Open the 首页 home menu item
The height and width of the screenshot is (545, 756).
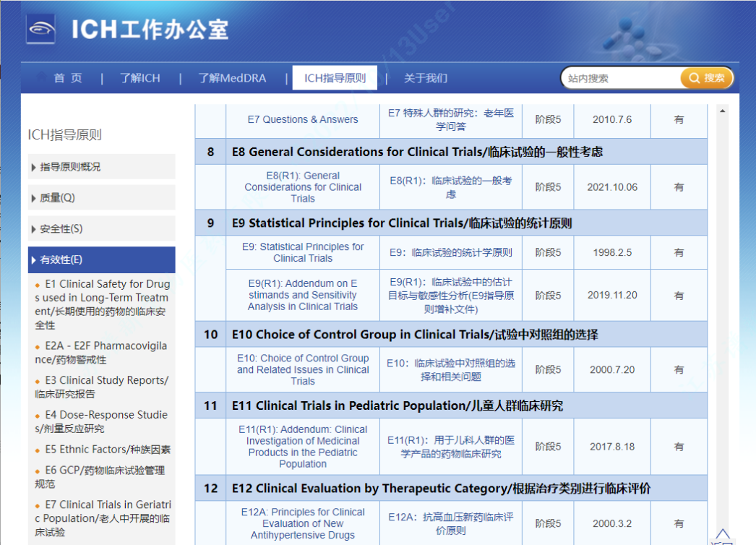pos(68,78)
